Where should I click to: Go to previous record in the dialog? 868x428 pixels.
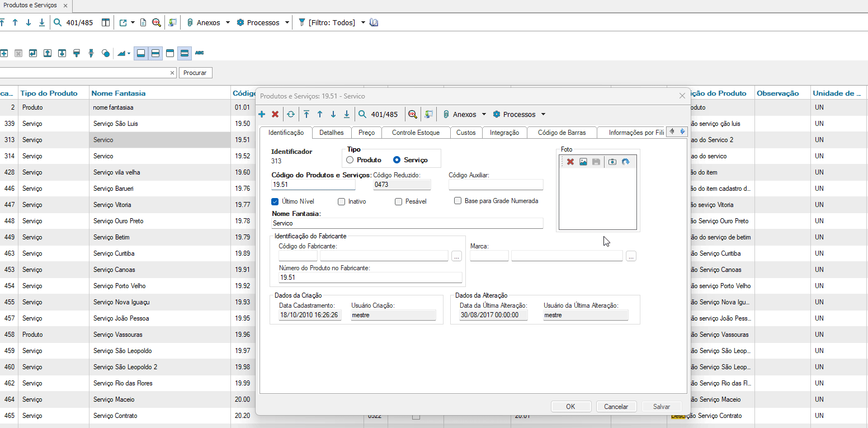(320, 114)
